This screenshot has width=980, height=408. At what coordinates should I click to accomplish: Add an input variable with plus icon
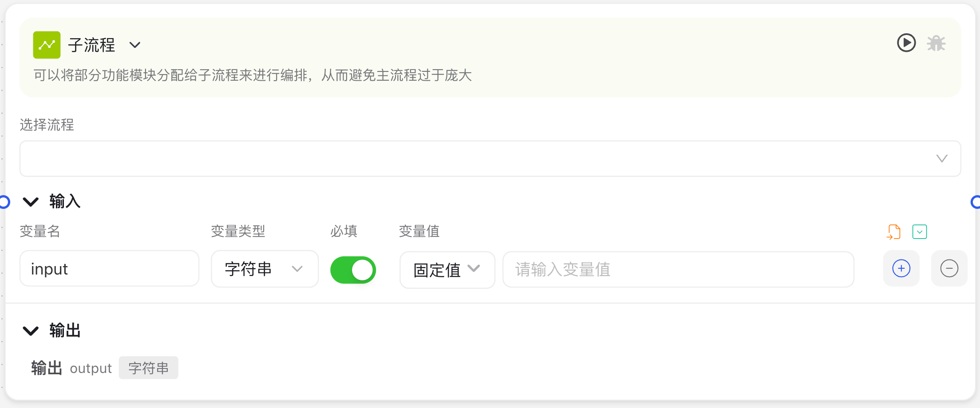[x=901, y=268]
